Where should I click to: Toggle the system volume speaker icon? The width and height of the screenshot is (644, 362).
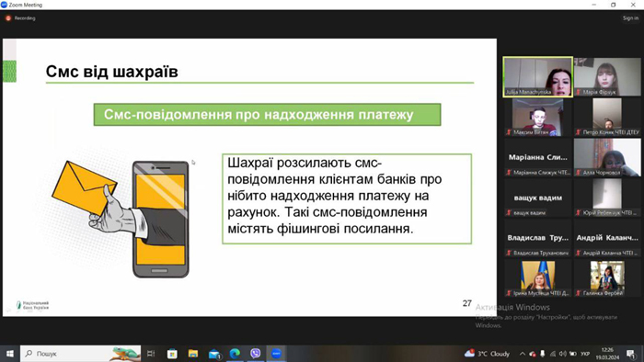[x=562, y=354]
